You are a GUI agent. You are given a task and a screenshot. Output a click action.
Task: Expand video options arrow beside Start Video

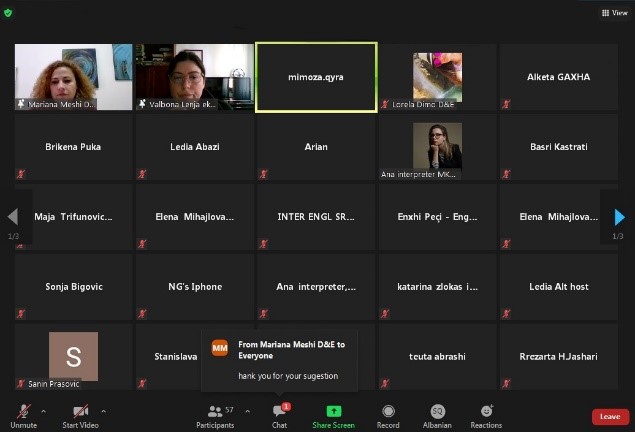103,410
